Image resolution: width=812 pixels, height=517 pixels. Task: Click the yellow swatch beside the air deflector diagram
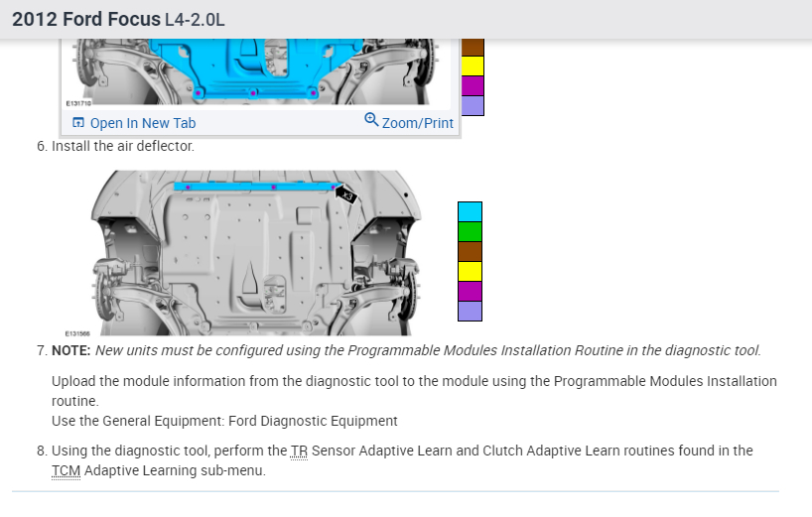coord(470,271)
